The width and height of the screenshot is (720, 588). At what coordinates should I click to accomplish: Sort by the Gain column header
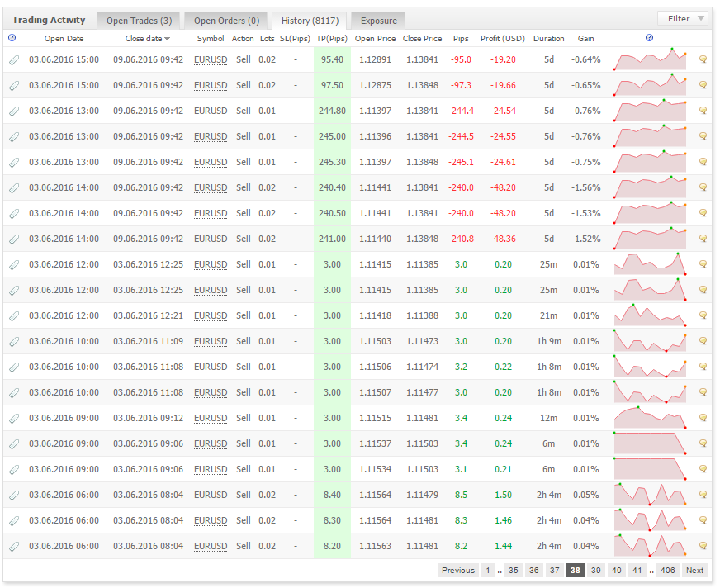[x=585, y=39]
